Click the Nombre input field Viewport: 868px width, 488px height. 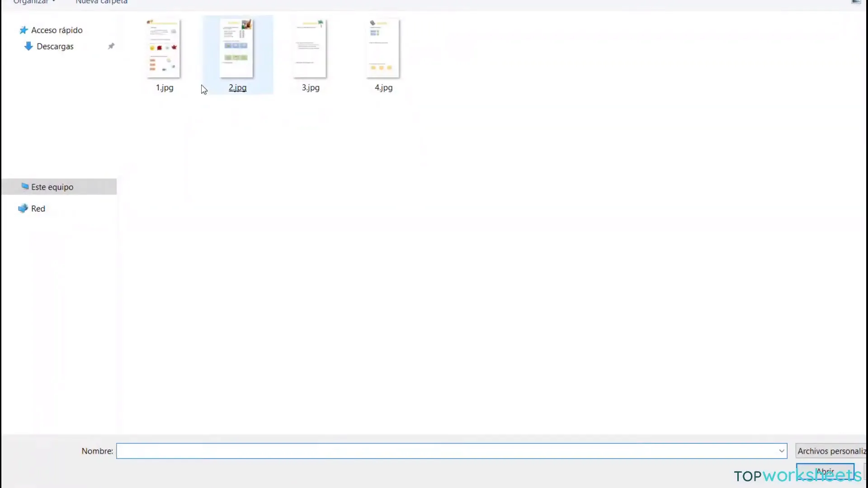(x=451, y=451)
